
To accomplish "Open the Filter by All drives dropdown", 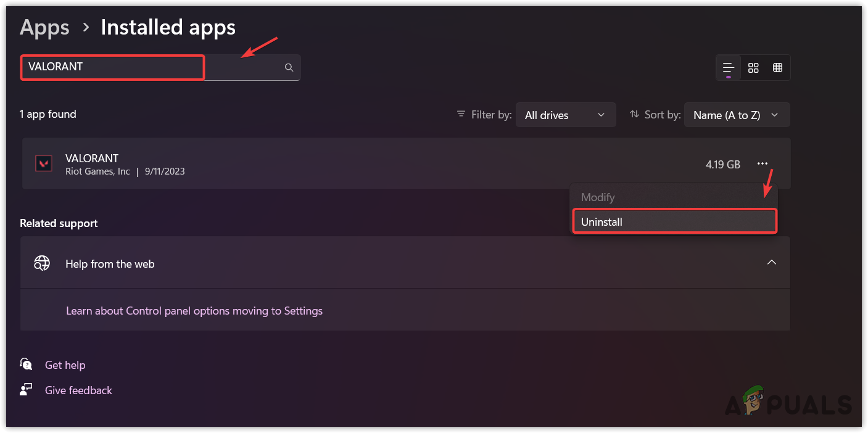I will pos(565,115).
